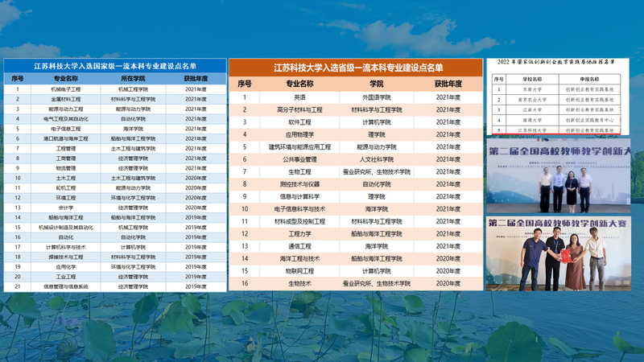
Task: Select the 信息管理与信息系统 row entry
Action: (x=66, y=286)
